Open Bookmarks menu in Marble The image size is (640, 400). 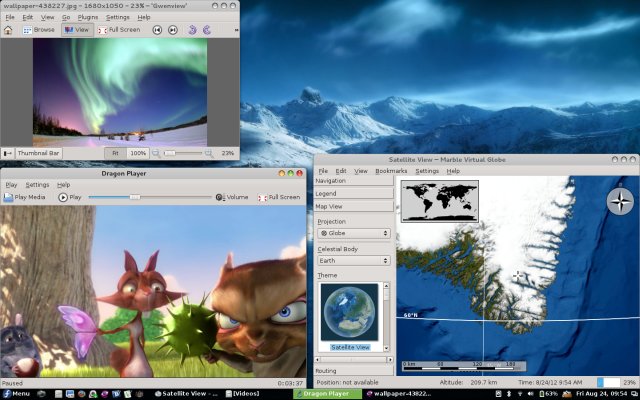(x=391, y=171)
